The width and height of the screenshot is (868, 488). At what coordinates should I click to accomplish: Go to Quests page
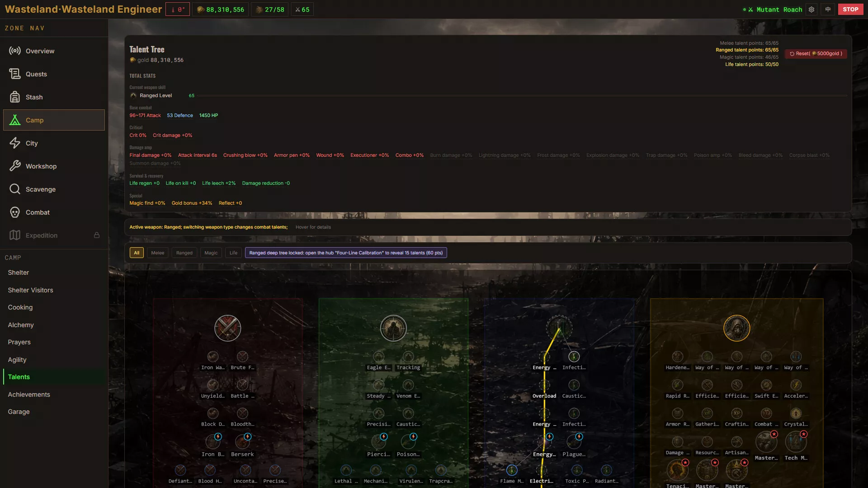point(54,74)
